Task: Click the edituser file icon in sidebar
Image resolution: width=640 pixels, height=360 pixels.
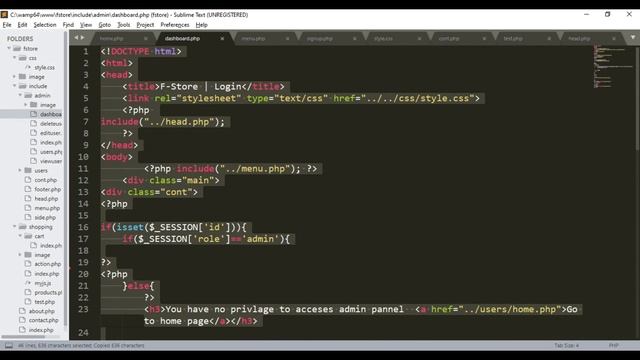Action: click(x=33, y=133)
